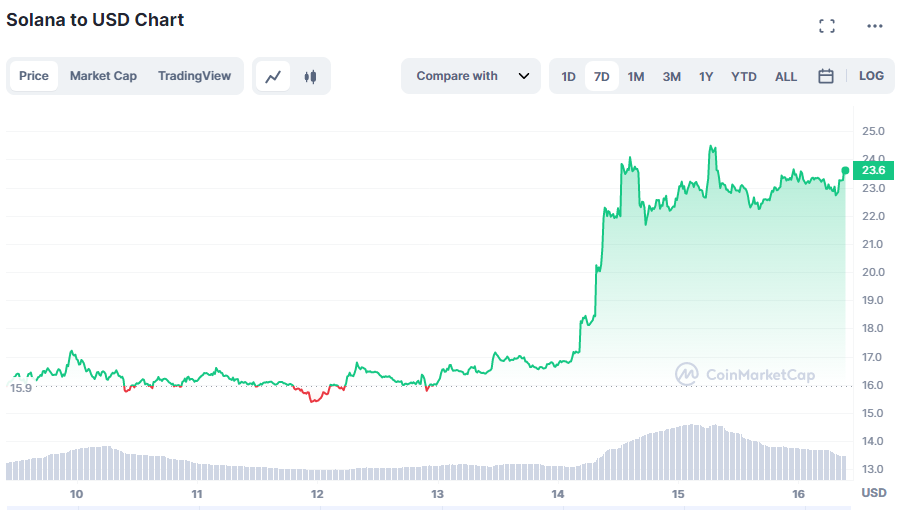Select the Price tab
The image size is (898, 510).
(34, 76)
